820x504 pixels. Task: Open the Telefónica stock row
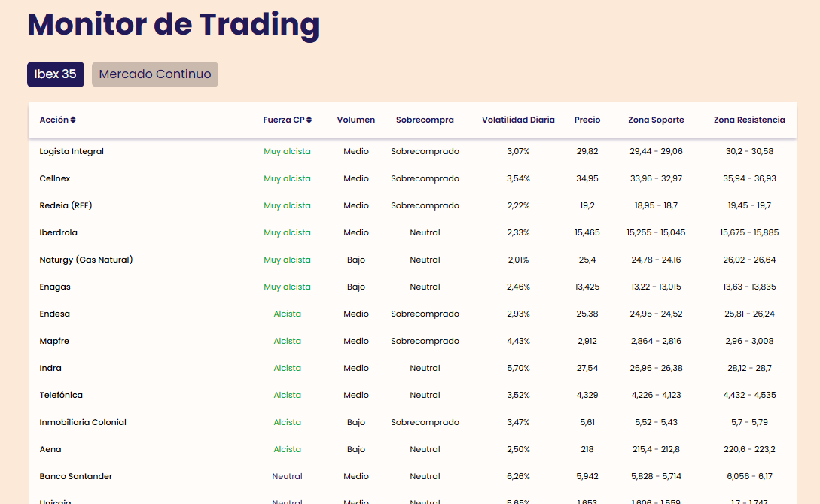coord(61,395)
